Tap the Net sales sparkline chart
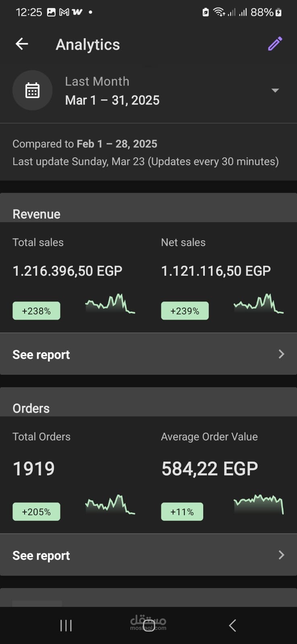Viewport: 297px width, 644px height. pos(258,304)
